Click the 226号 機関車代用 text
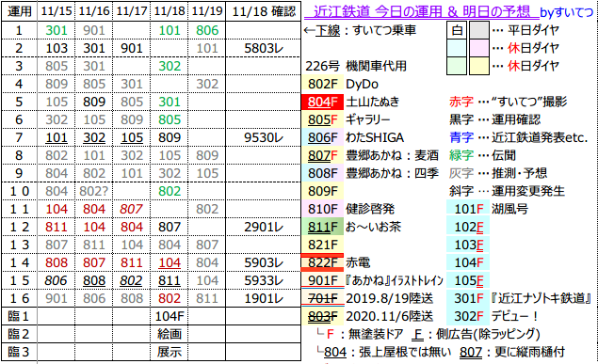Viewport: 598px width, 364px height. [356, 66]
